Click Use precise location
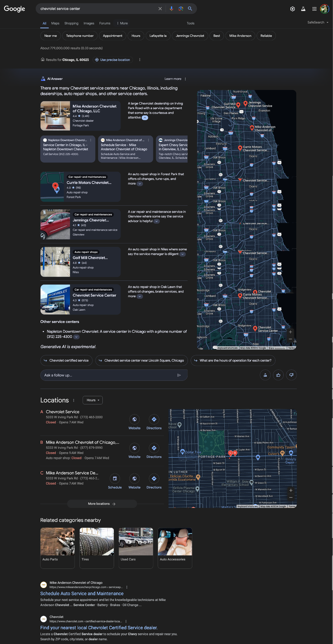This screenshot has width=333, height=644. pyautogui.click(x=113, y=60)
